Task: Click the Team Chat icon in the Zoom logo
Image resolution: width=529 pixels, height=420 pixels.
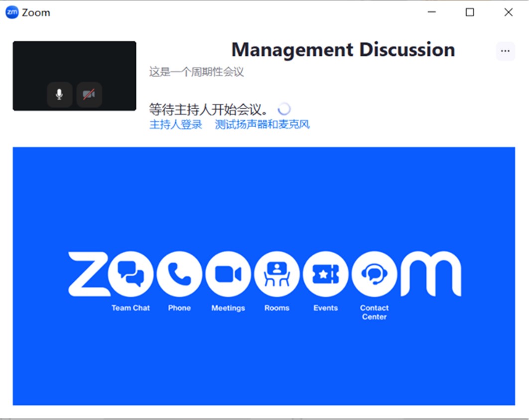Action: click(131, 274)
